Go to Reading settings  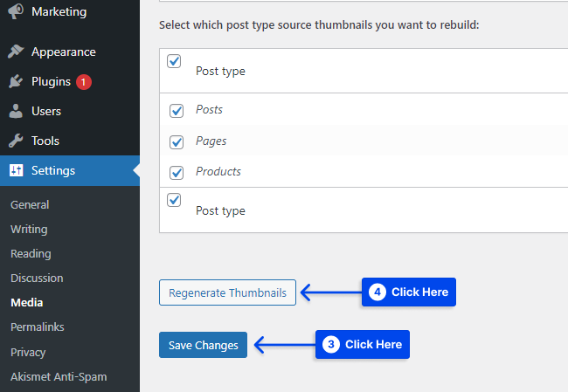click(31, 254)
